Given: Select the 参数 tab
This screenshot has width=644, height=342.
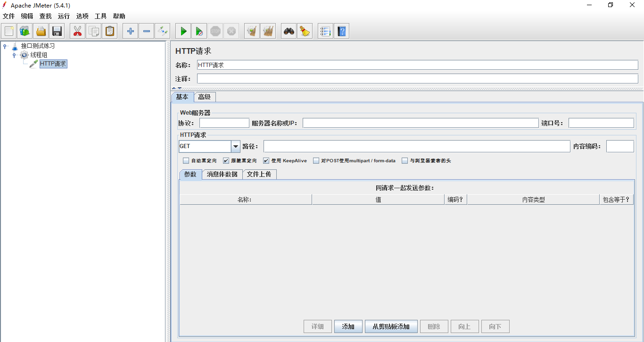Looking at the screenshot, I should point(190,174).
